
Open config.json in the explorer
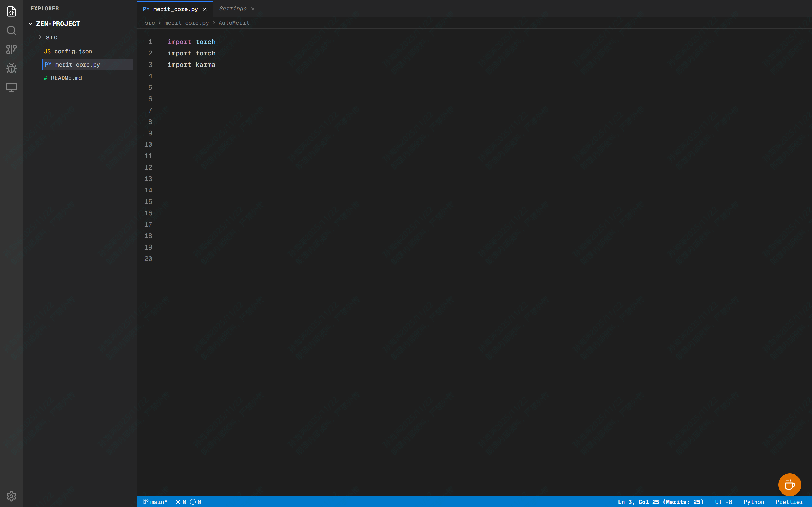coord(73,51)
